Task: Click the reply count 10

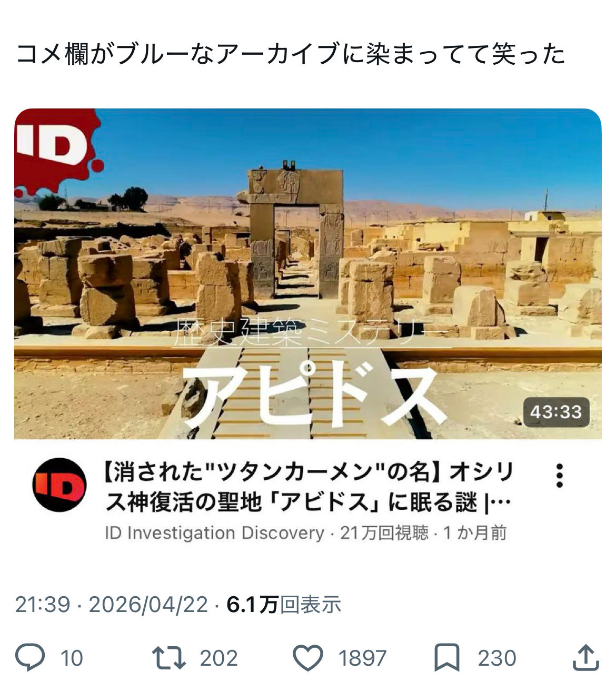Action: tap(72, 658)
